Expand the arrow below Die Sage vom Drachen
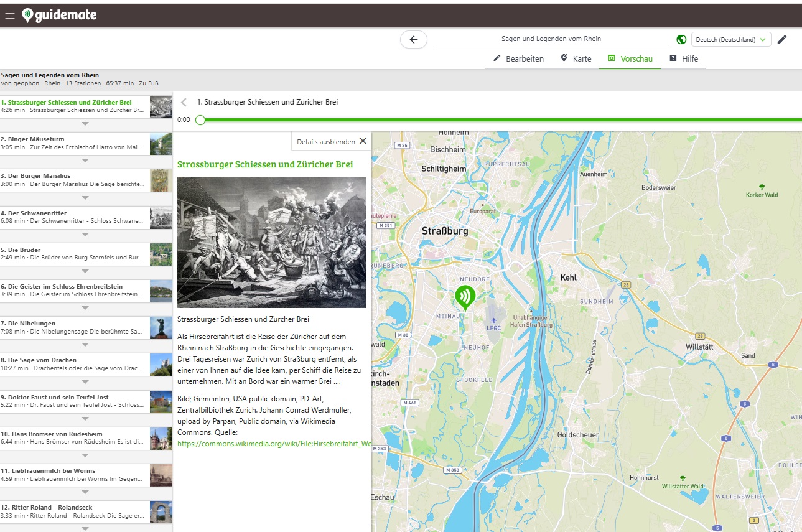The height and width of the screenshot is (532, 802). [86, 382]
